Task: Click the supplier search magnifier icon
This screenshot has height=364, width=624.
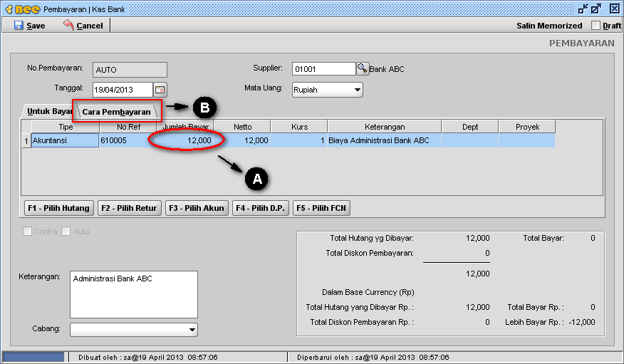Action: pos(362,69)
